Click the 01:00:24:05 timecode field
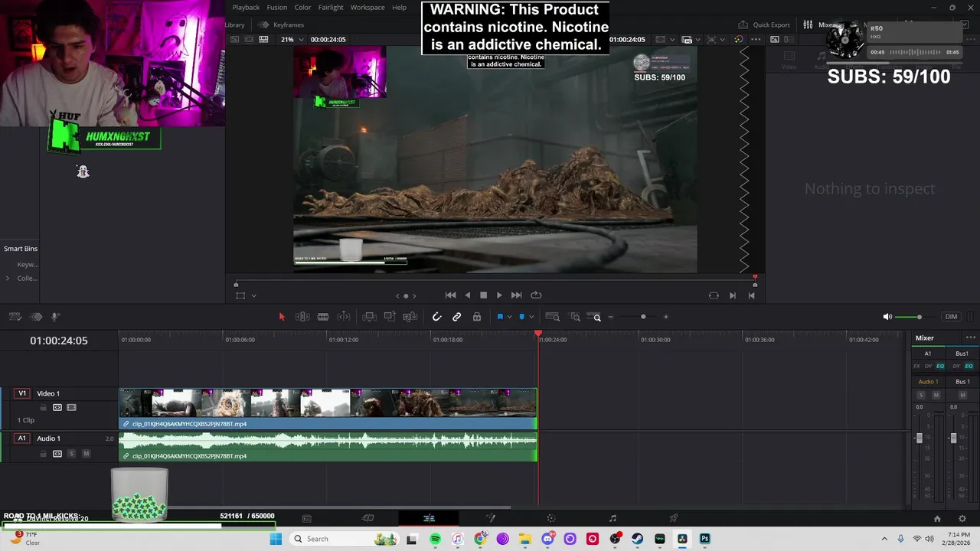980x551 pixels. click(59, 341)
